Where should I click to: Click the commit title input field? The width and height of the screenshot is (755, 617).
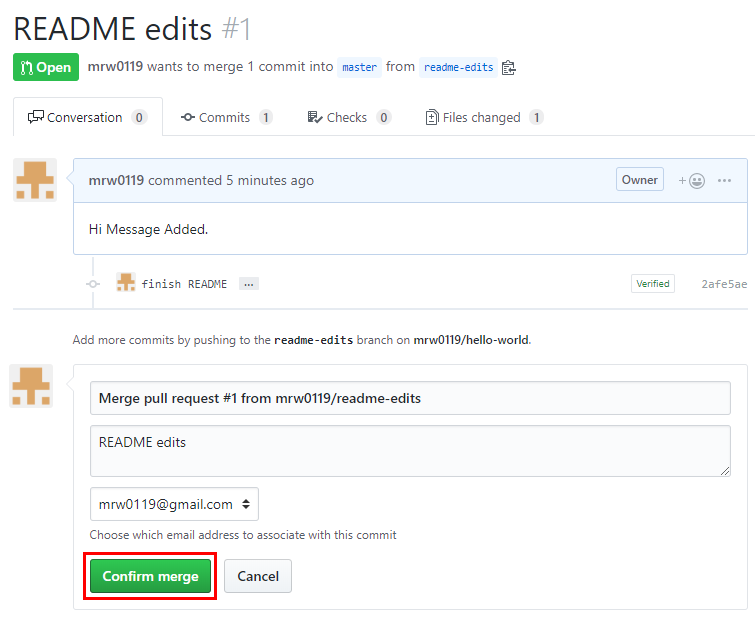coord(410,398)
